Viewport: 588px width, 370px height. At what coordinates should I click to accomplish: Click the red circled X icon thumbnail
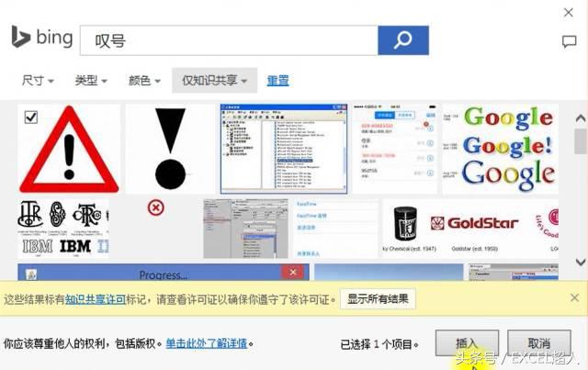(156, 207)
